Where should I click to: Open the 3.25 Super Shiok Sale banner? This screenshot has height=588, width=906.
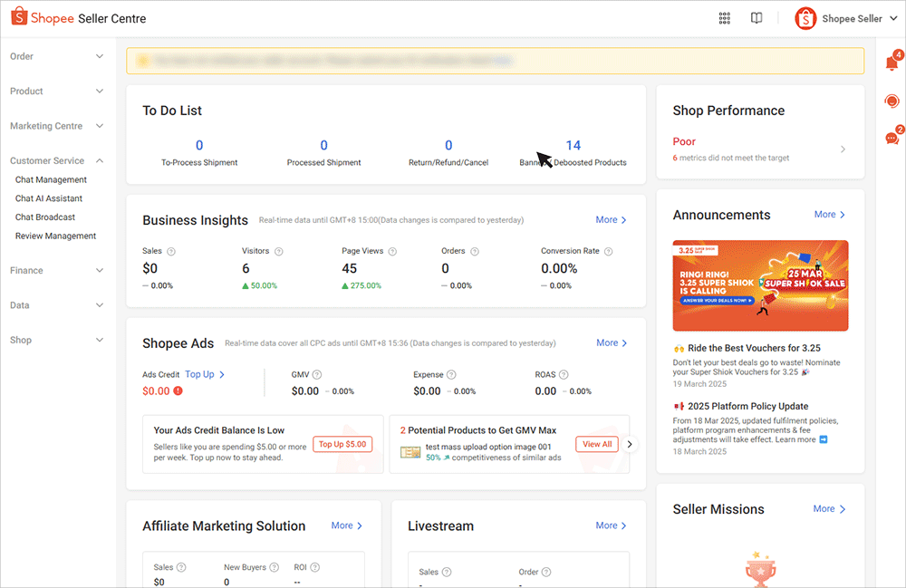point(760,285)
